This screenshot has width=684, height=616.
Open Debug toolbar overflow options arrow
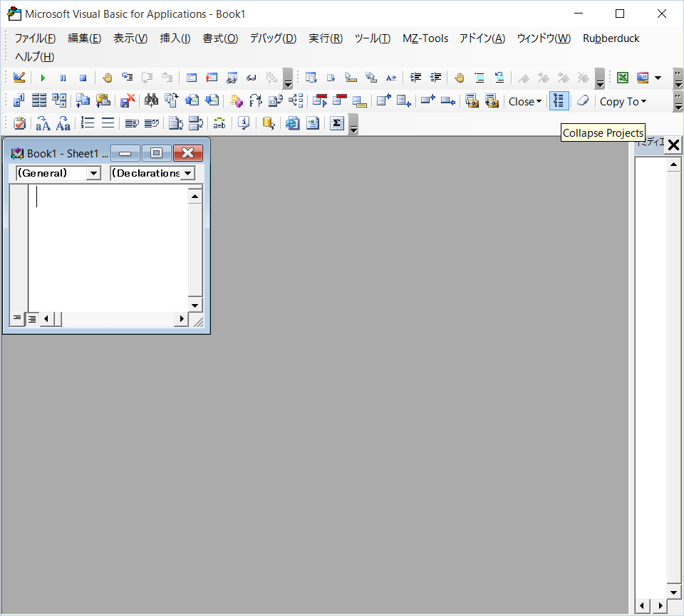(x=287, y=78)
